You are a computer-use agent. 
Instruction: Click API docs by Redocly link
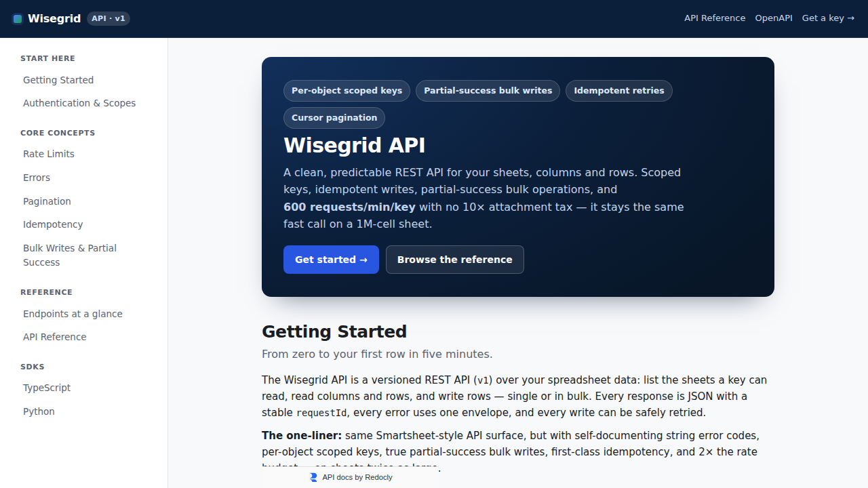point(351,477)
